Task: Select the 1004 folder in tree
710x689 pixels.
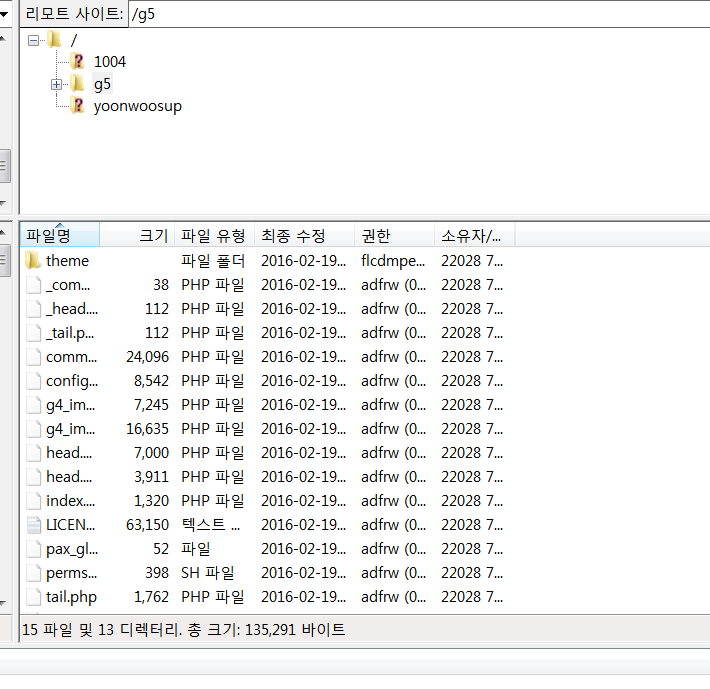Action: point(110,62)
